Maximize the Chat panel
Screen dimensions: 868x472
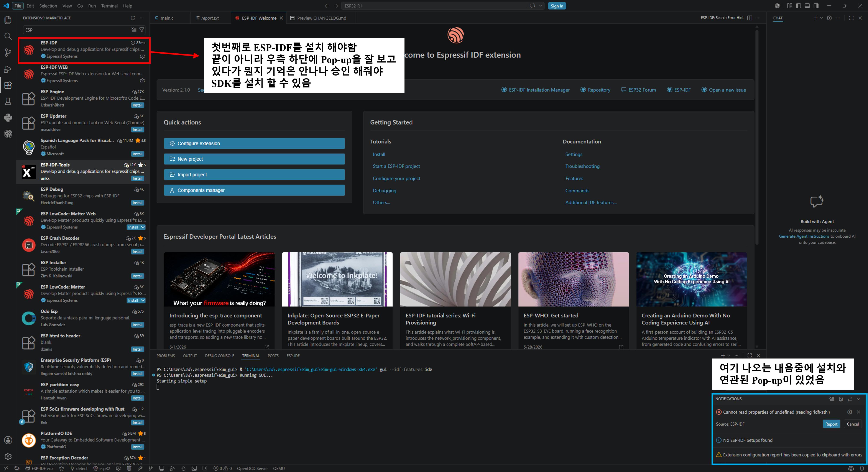click(851, 18)
